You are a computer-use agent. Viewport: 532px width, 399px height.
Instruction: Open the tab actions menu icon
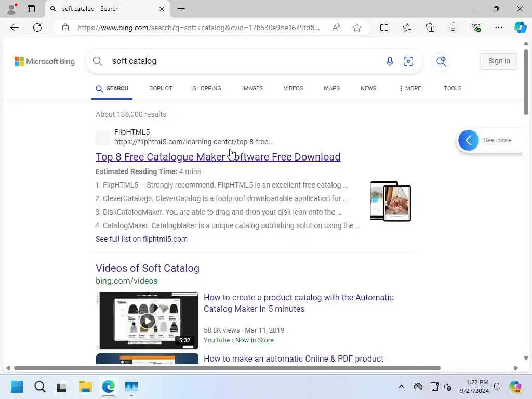click(x=31, y=9)
